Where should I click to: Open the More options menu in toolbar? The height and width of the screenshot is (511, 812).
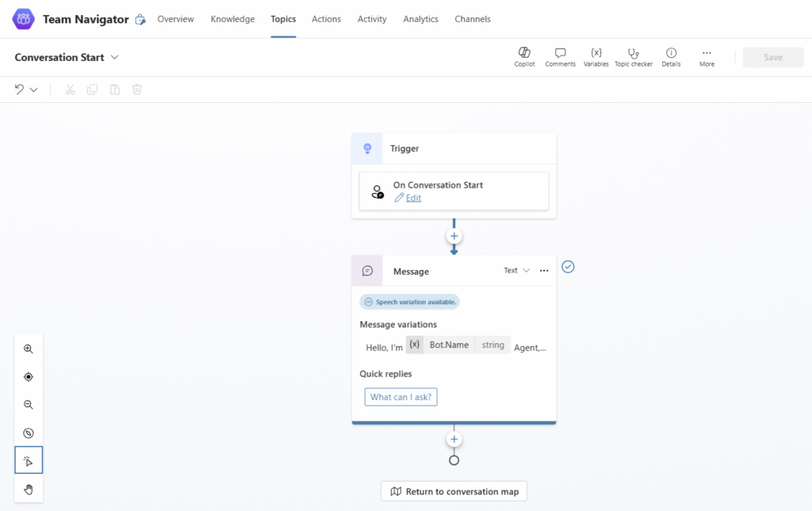[707, 57]
